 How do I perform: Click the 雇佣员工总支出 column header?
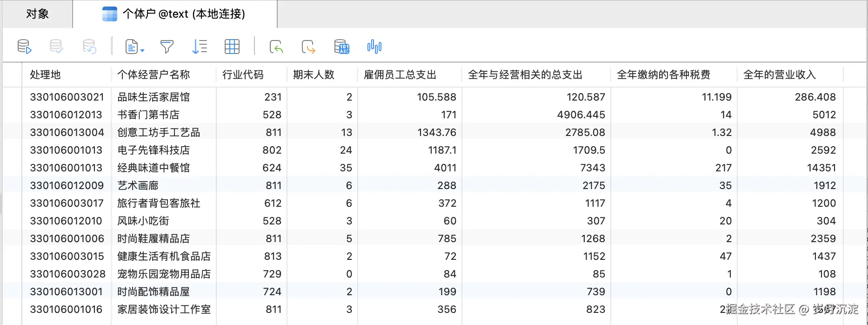[x=400, y=74]
